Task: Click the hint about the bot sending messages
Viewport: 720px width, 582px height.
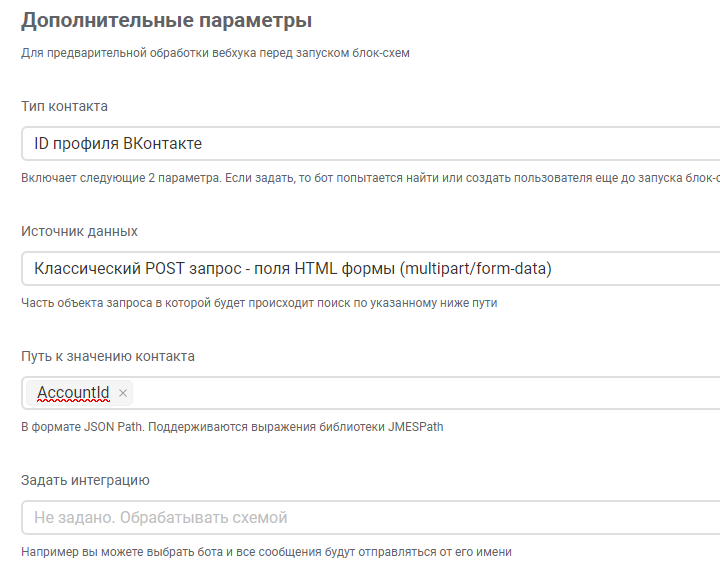Action: [266, 552]
